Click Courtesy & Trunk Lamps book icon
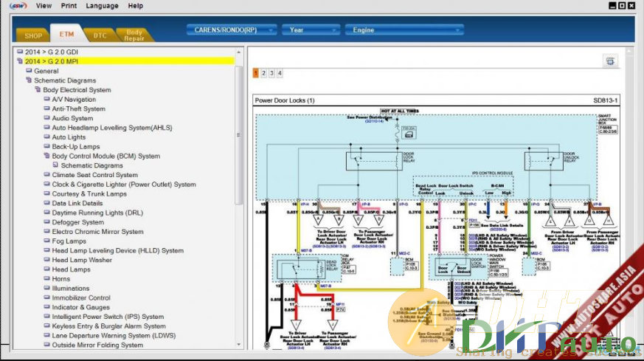Viewport: 644px width, 361px height. [46, 193]
